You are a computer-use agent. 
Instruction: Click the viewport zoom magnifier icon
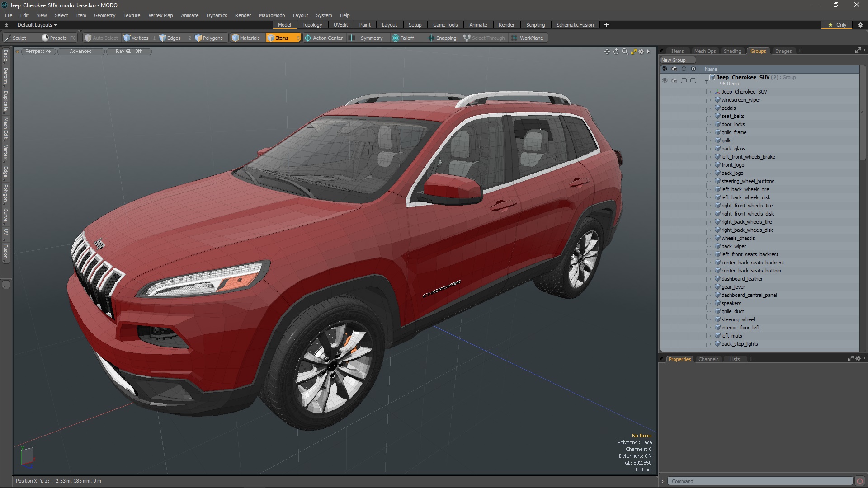pos(625,52)
